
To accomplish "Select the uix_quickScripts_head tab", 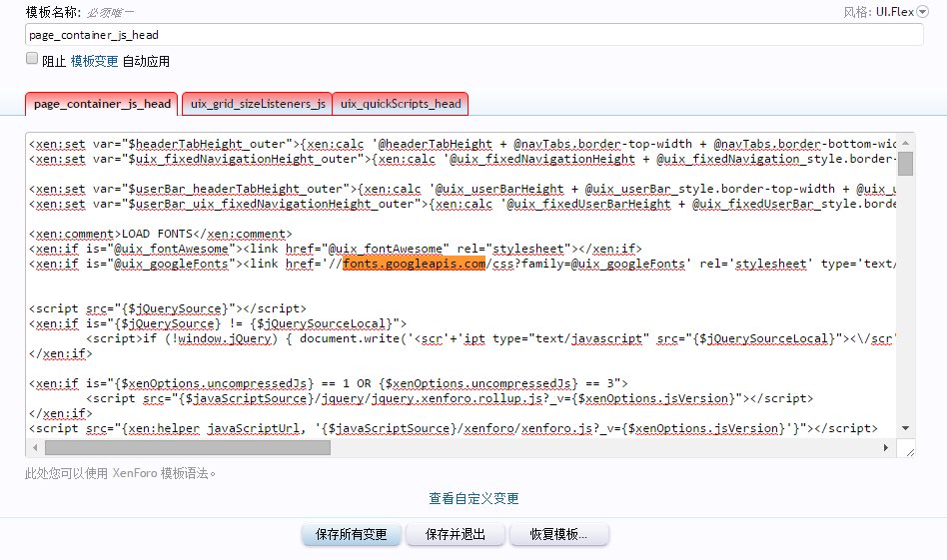I will pyautogui.click(x=401, y=104).
